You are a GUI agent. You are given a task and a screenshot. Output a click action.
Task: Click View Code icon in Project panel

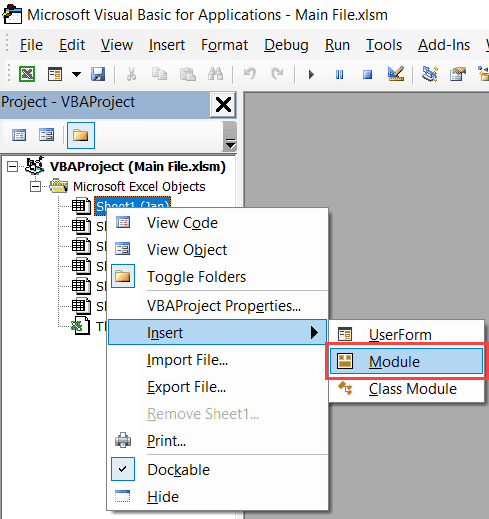click(x=19, y=135)
